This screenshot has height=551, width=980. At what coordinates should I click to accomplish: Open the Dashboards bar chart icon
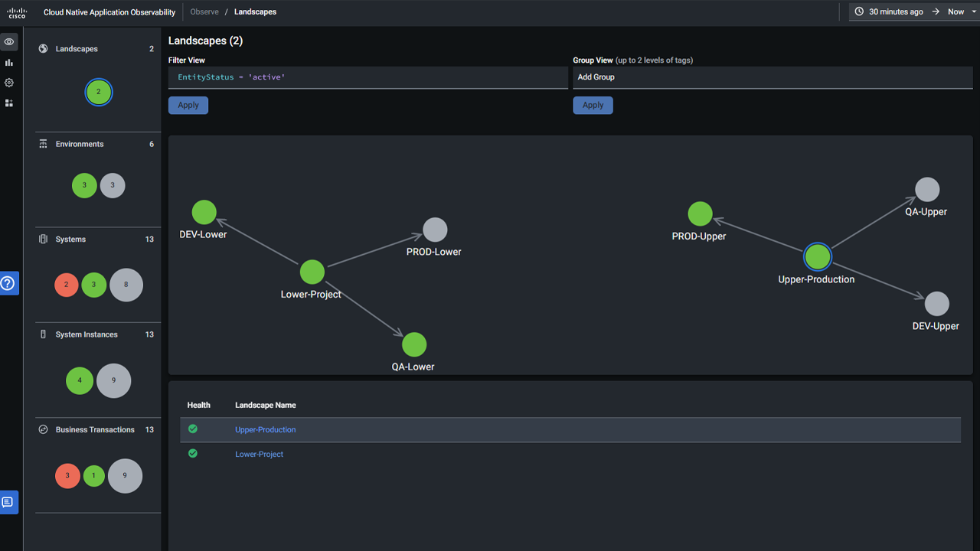pyautogui.click(x=8, y=62)
